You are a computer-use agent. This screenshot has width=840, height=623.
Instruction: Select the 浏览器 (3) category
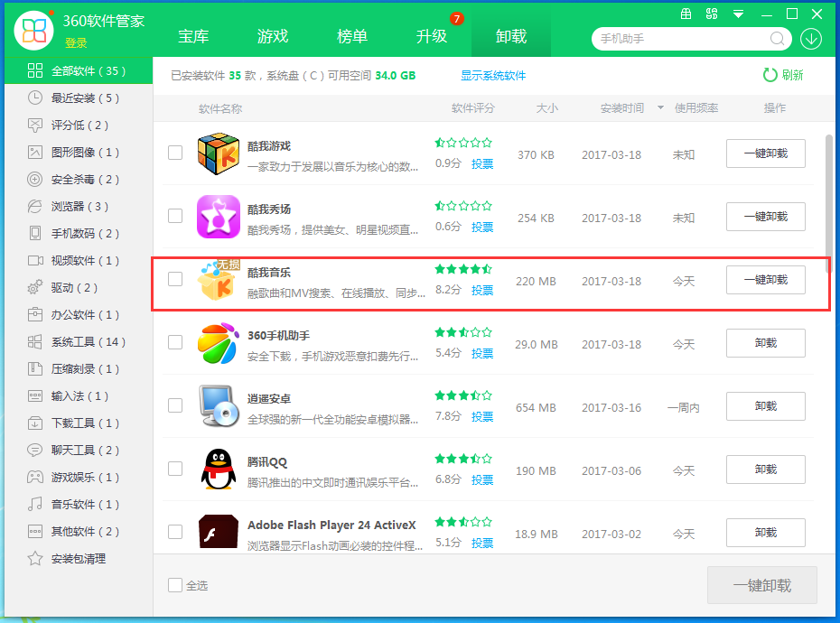[79, 206]
